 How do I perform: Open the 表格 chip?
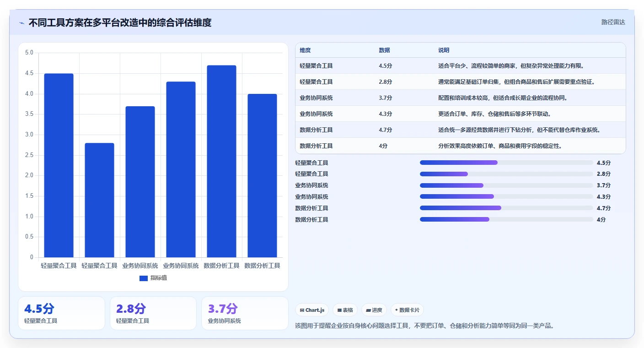coord(345,310)
